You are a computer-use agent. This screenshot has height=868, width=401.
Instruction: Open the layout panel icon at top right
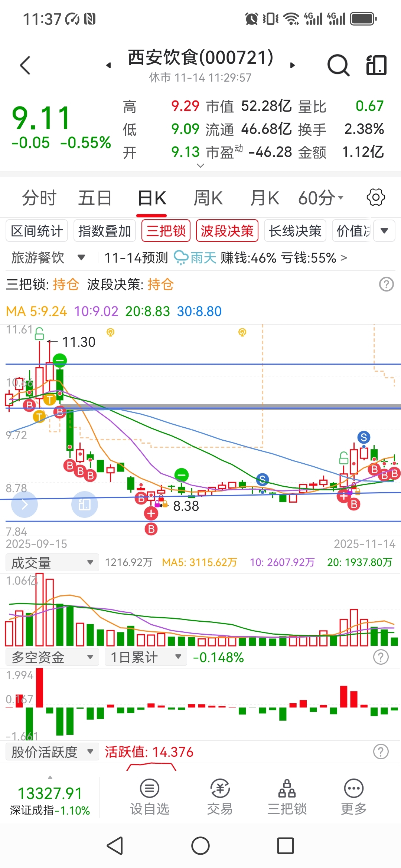(376, 65)
